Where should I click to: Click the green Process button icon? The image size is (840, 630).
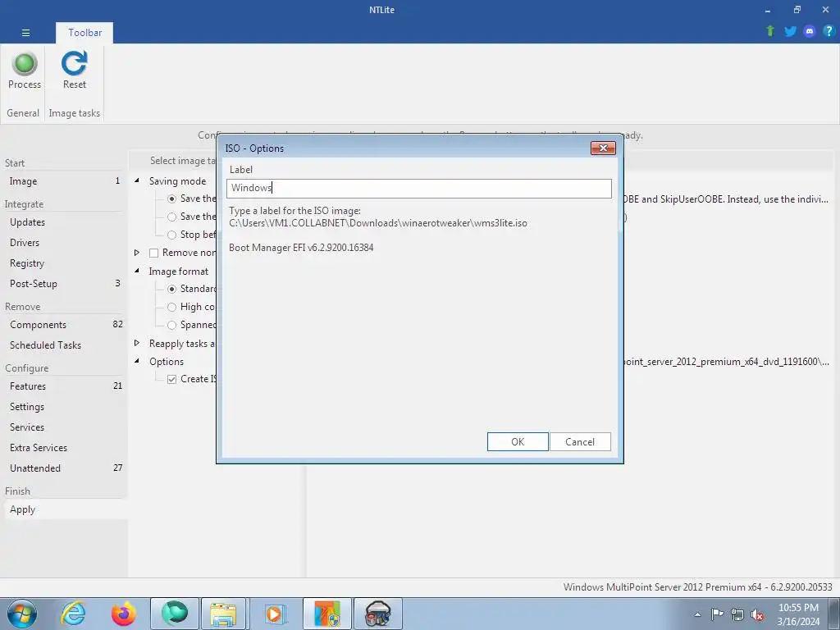(x=25, y=63)
